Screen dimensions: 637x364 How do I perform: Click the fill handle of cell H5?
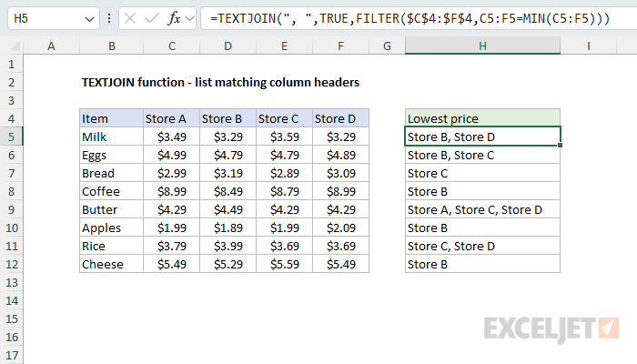pyautogui.click(x=561, y=145)
